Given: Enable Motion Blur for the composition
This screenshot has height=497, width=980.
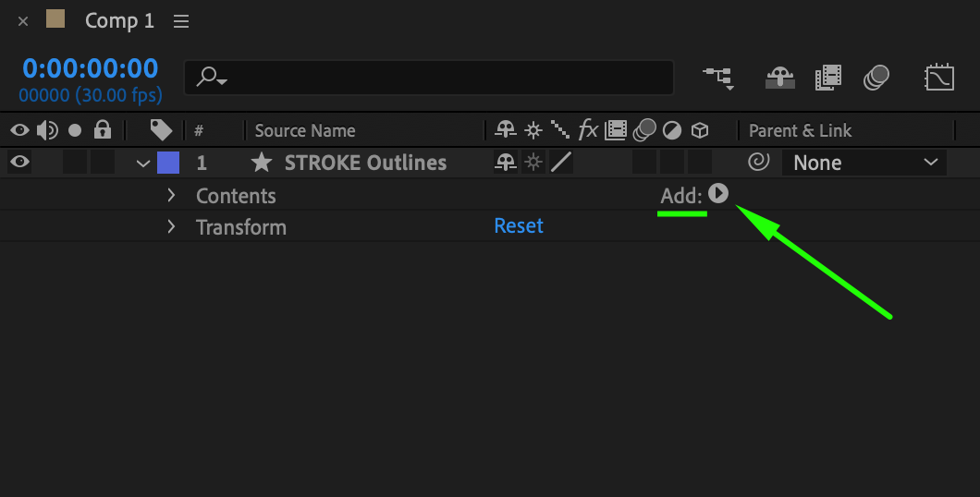Looking at the screenshot, I should (x=876, y=78).
